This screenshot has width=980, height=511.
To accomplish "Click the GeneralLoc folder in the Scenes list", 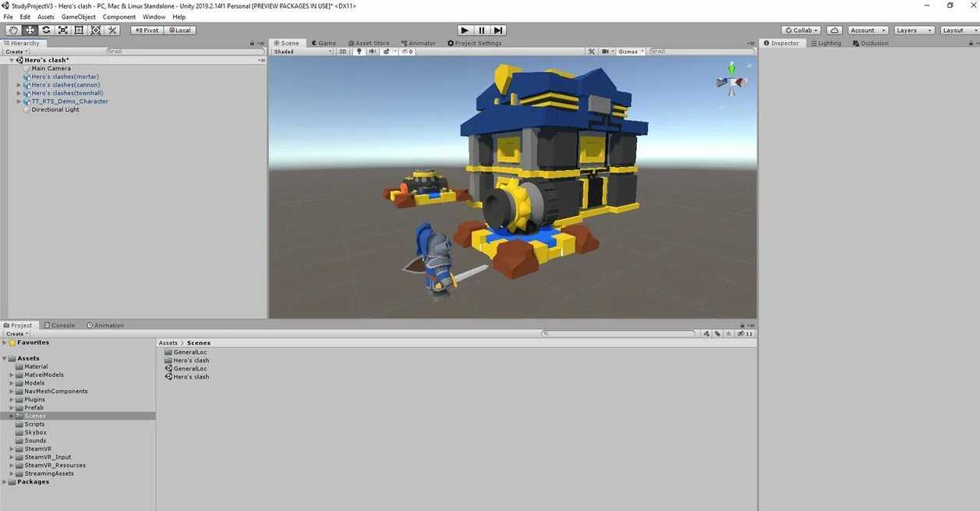I will pos(186,352).
